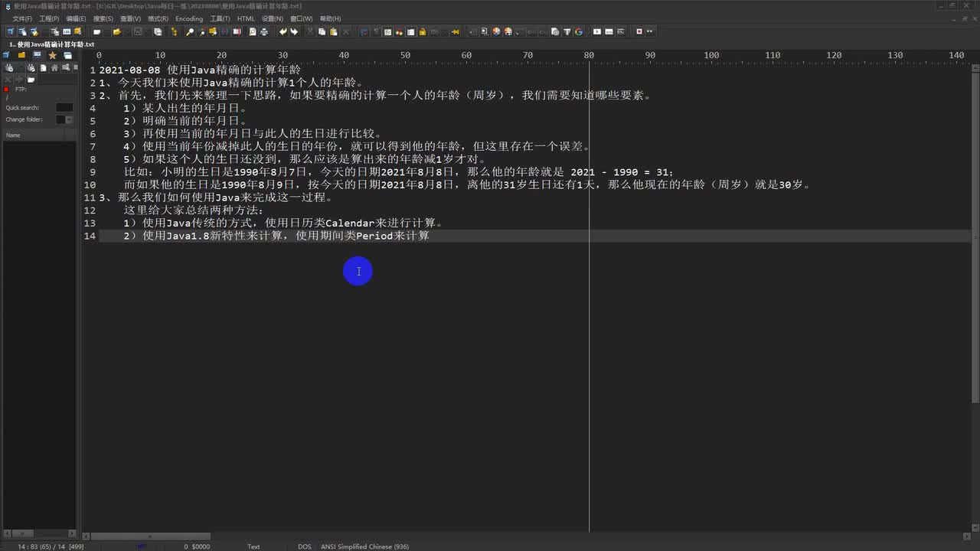980x551 pixels.
Task: Click the open file folder toolbar icon
Action: pyautogui.click(x=117, y=31)
